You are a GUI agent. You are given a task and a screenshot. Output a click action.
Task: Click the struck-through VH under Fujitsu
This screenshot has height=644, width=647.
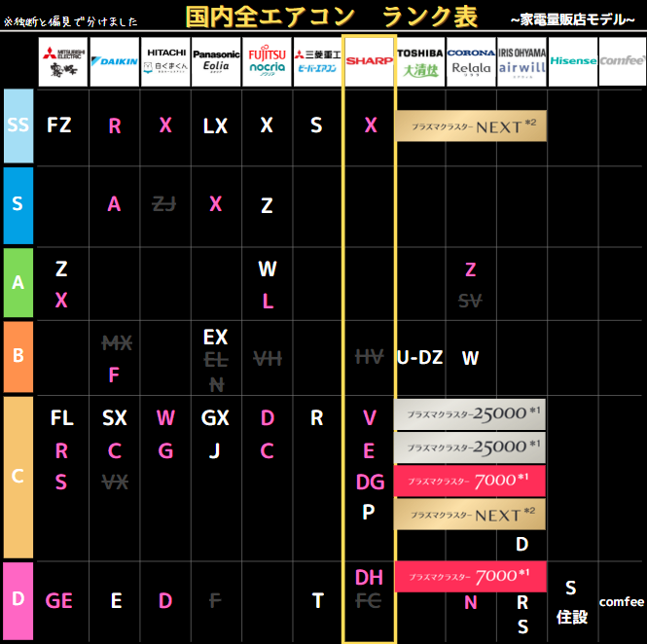(268, 359)
